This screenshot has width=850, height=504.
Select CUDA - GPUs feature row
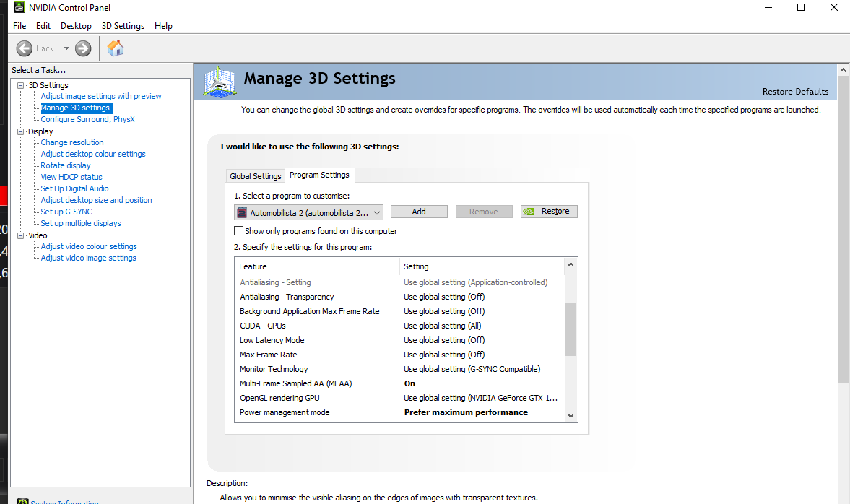(x=400, y=326)
